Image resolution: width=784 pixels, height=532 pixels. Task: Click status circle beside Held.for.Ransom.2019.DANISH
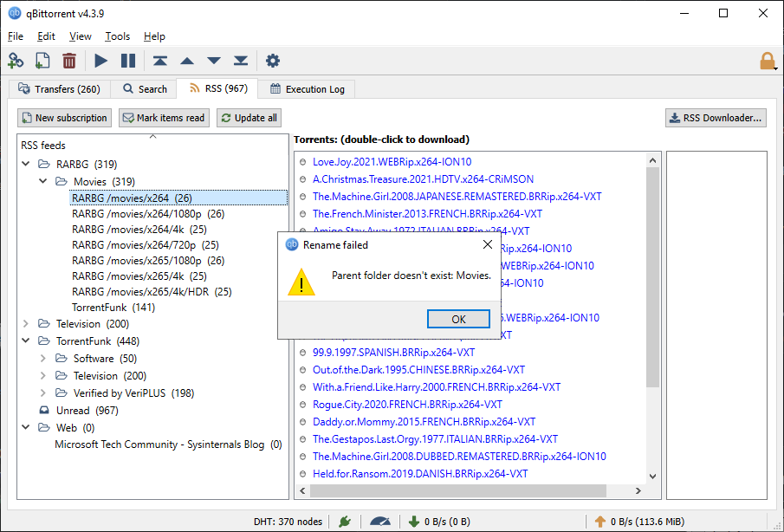(x=302, y=474)
